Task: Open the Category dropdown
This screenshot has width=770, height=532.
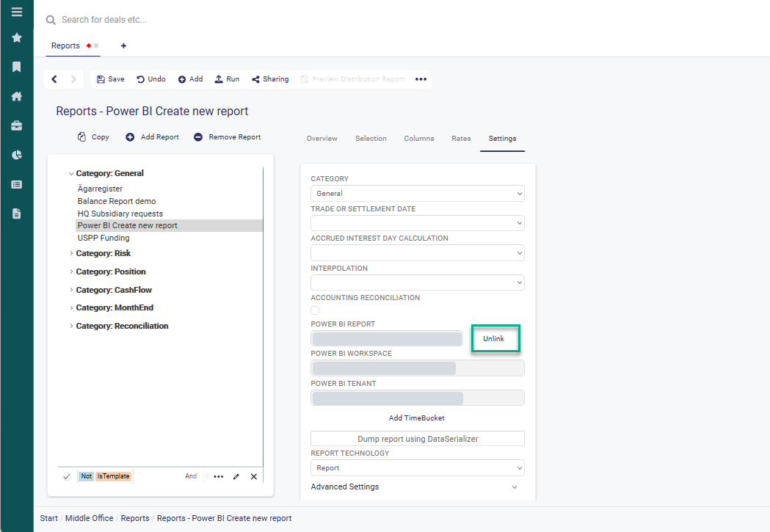Action: [418, 194]
